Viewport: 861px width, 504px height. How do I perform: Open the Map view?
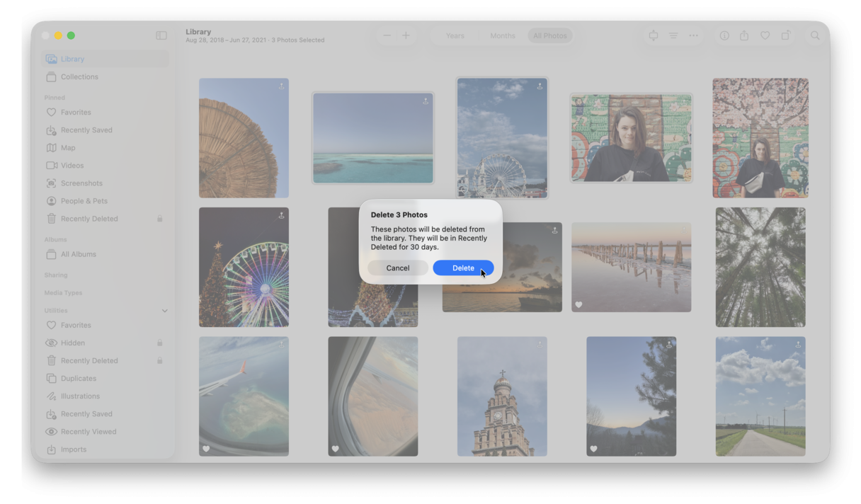pyautogui.click(x=69, y=147)
